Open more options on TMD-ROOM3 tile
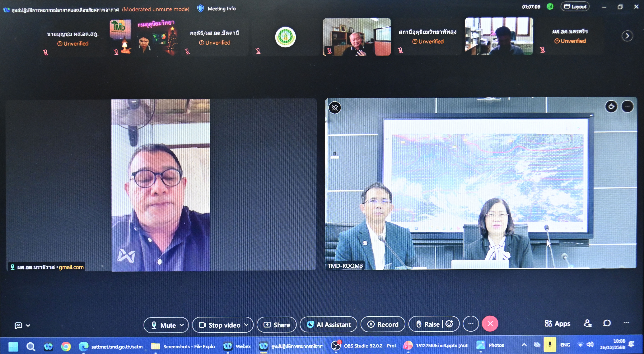Screen dimensions: 644x354 click(x=627, y=107)
